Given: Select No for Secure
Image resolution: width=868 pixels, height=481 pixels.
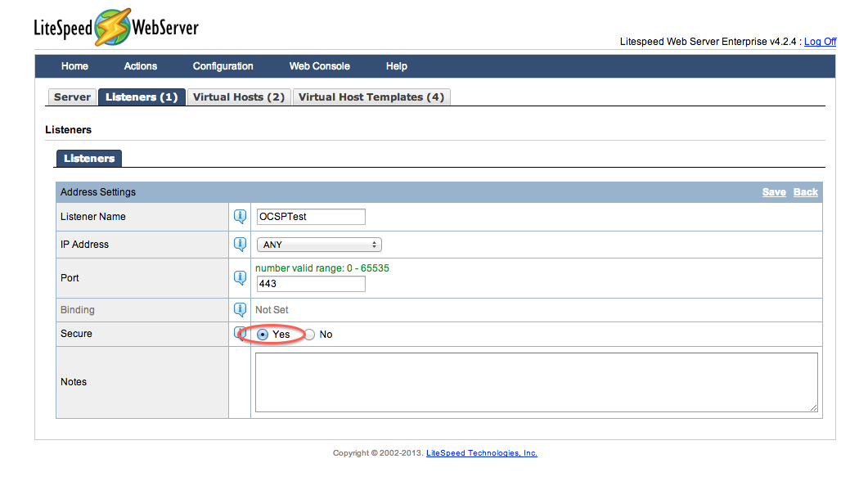Looking at the screenshot, I should pos(309,335).
